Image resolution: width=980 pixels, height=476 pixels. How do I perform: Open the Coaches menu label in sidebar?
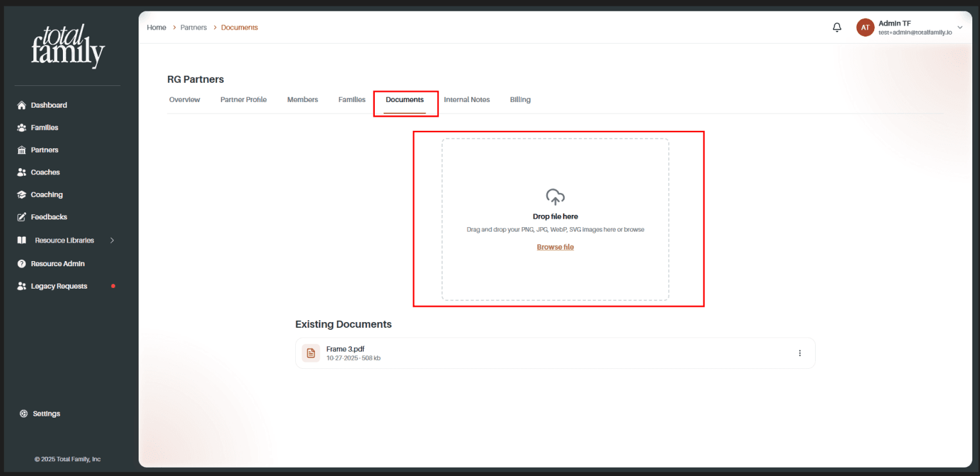pyautogui.click(x=46, y=173)
